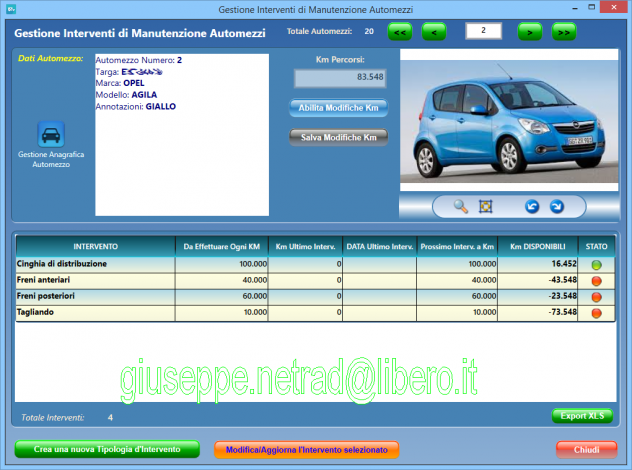Image resolution: width=632 pixels, height=470 pixels.
Task: Click Prossimo Interv. a Km column header
Action: click(457, 246)
